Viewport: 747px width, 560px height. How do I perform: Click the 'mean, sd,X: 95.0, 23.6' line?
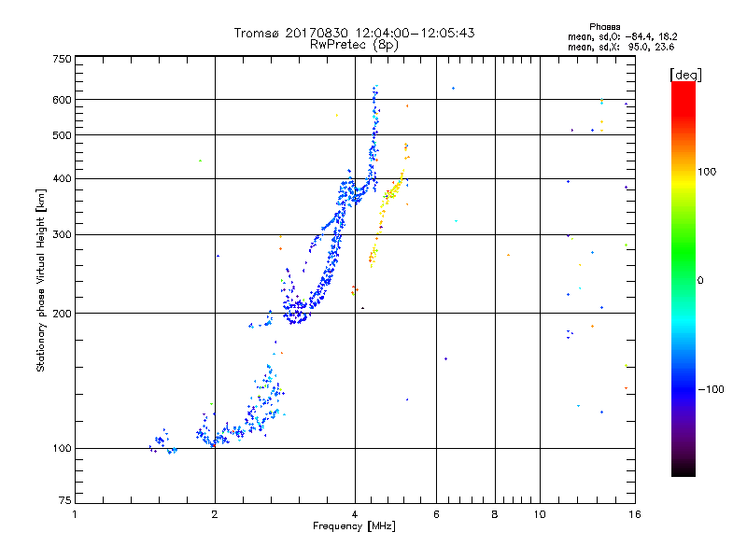[621, 47]
